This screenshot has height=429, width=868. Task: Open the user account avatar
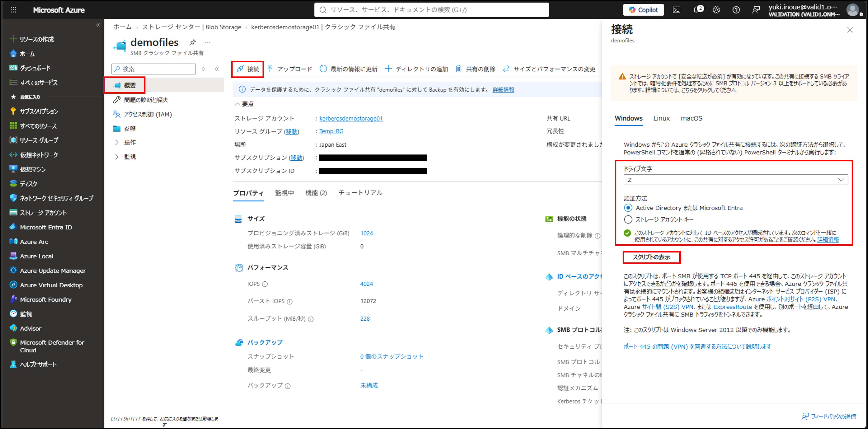[x=853, y=10]
